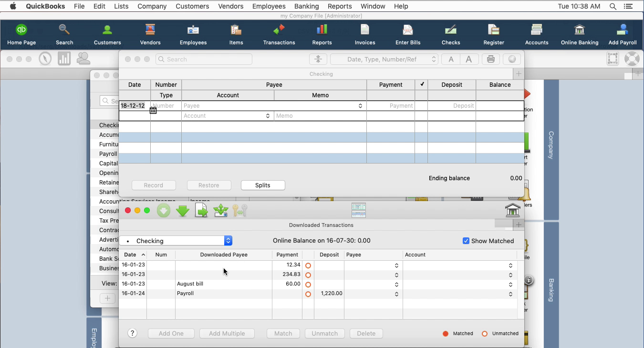Image resolution: width=644 pixels, height=348 pixels.
Task: Open the Payee dropdown in register entry
Action: 360,106
